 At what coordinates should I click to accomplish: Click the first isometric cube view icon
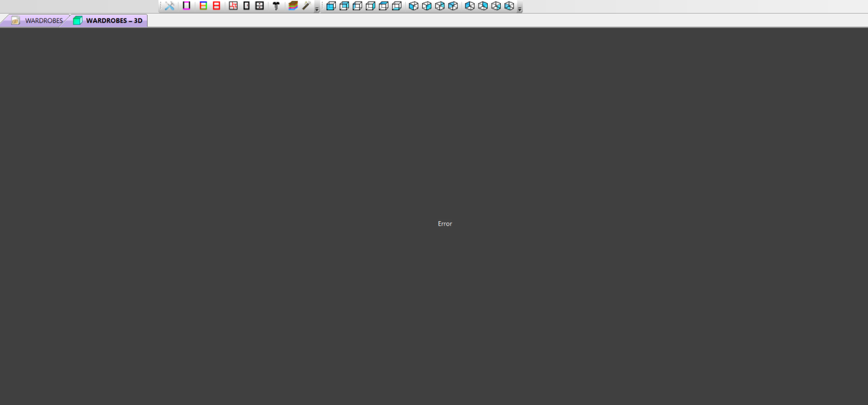coord(413,6)
